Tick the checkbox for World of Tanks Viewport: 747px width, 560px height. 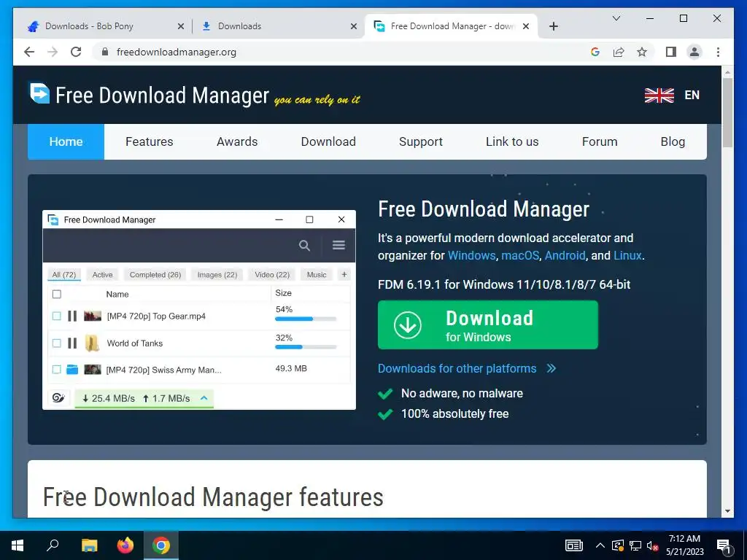57,343
